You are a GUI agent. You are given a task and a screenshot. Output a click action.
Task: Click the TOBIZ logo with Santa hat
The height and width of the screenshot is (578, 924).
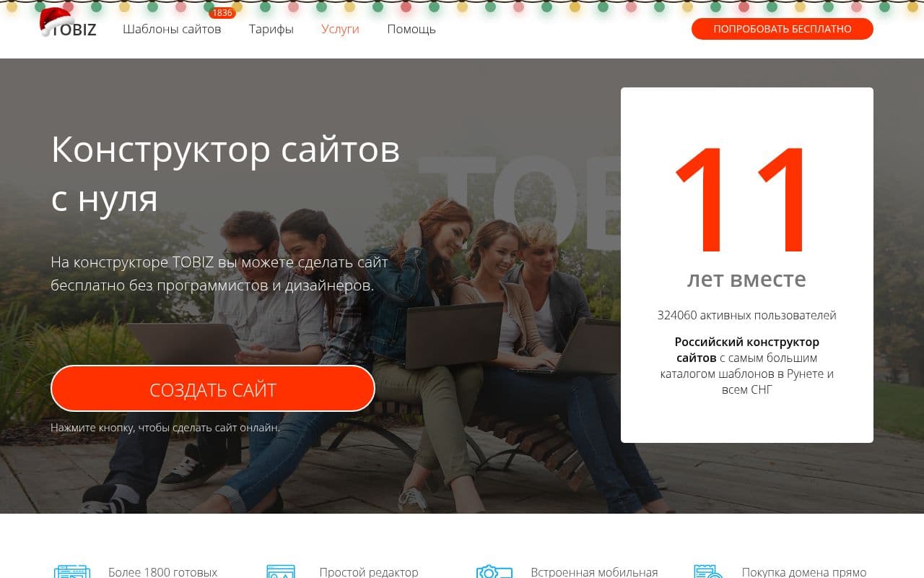click(69, 27)
